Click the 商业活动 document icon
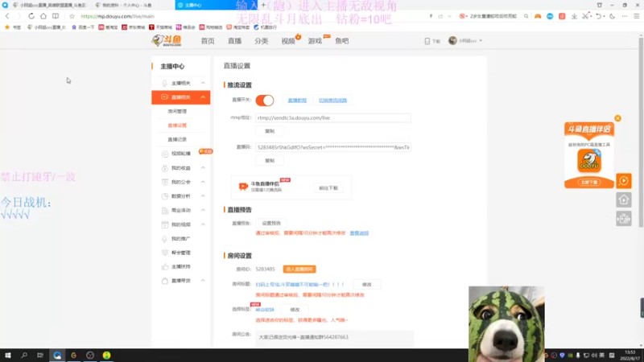The width and height of the screenshot is (644, 362). (x=165, y=211)
